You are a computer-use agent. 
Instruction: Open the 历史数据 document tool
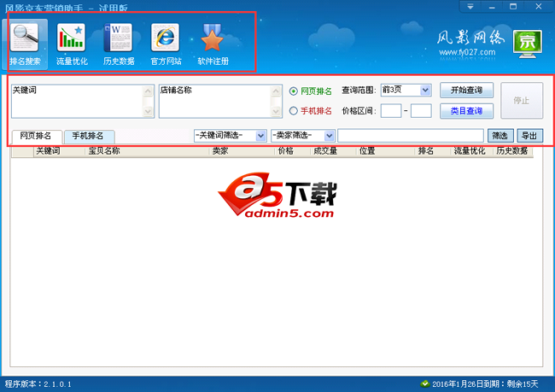click(119, 44)
